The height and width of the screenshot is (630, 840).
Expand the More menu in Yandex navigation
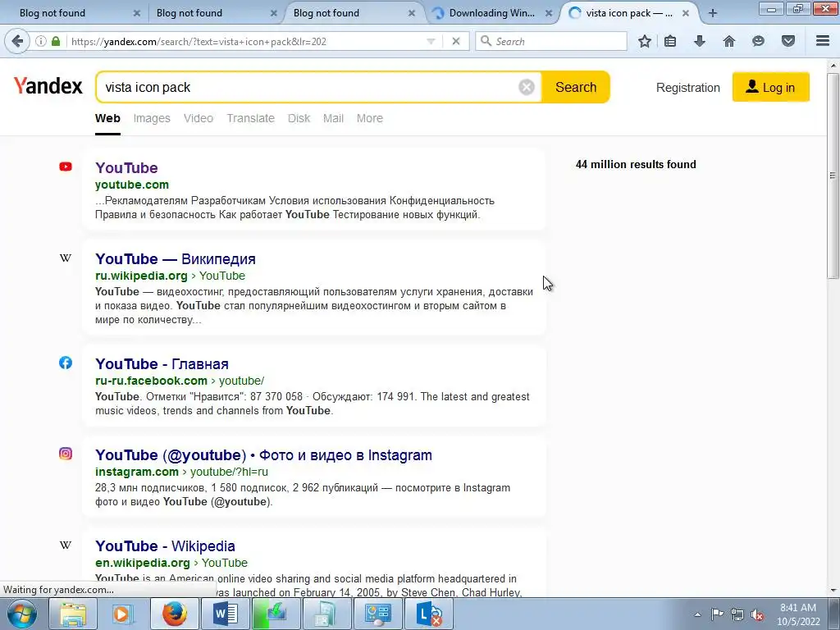click(370, 118)
